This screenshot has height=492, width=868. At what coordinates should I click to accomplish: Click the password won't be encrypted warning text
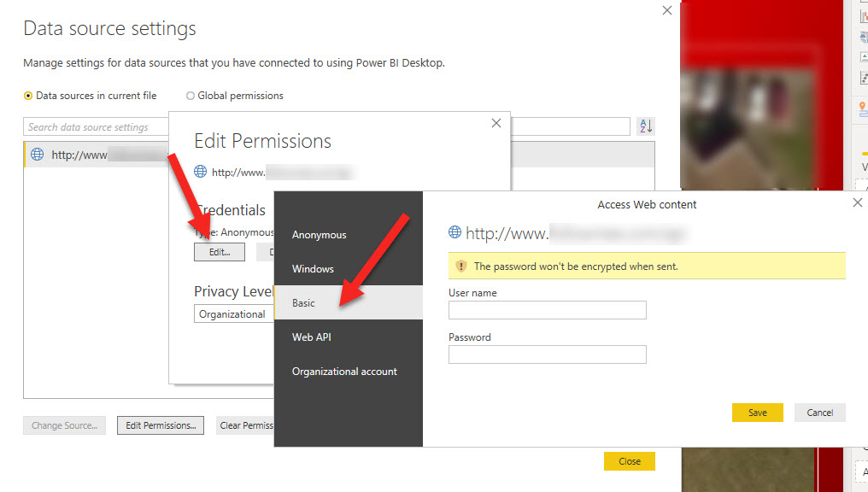click(576, 266)
